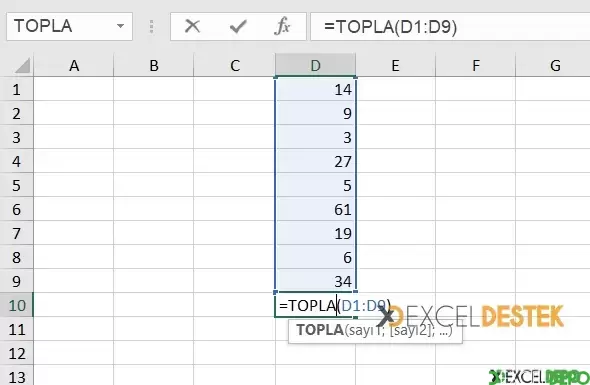The height and width of the screenshot is (385, 590).
Task: Click cell D1 containing 14
Action: 315,89
